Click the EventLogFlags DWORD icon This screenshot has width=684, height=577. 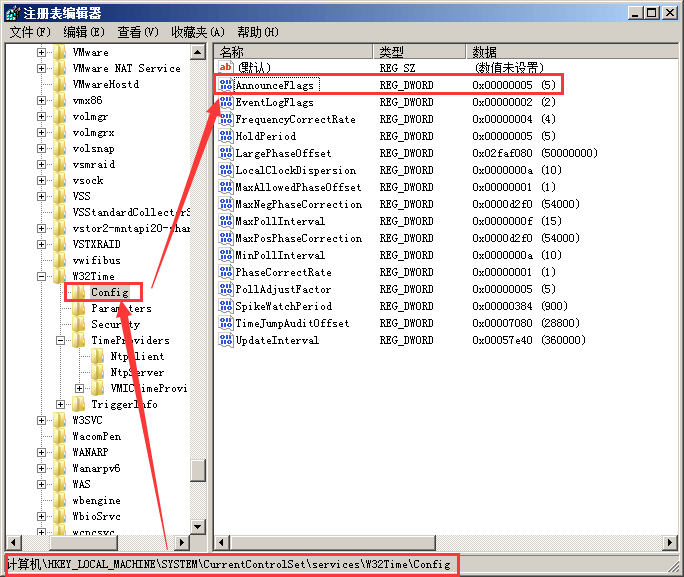pyautogui.click(x=225, y=102)
